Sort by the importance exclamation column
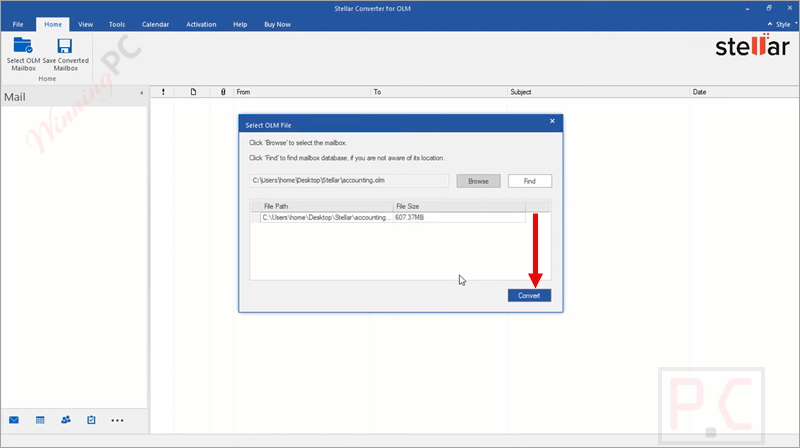The width and height of the screenshot is (800, 448). (163, 92)
